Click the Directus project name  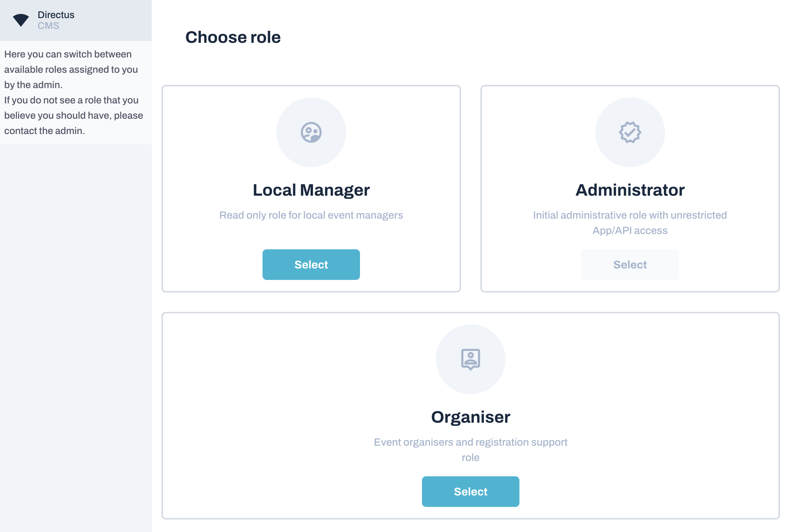coord(56,15)
